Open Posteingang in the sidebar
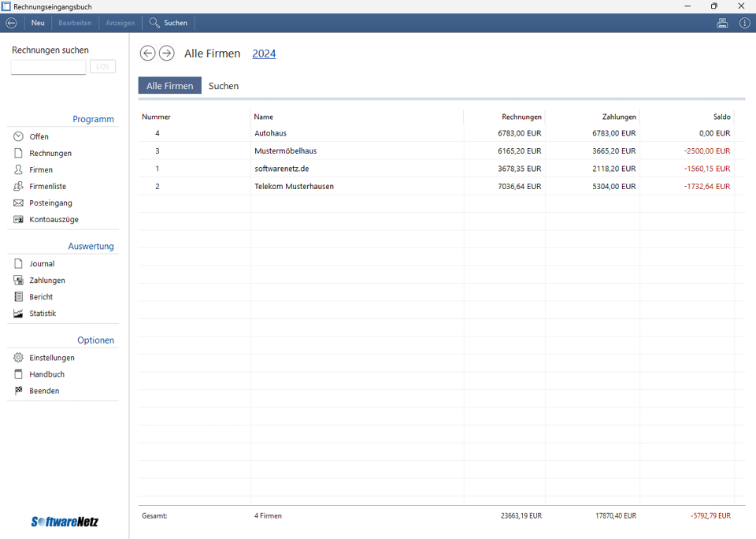Screen dimensions: 756x539 (50, 203)
